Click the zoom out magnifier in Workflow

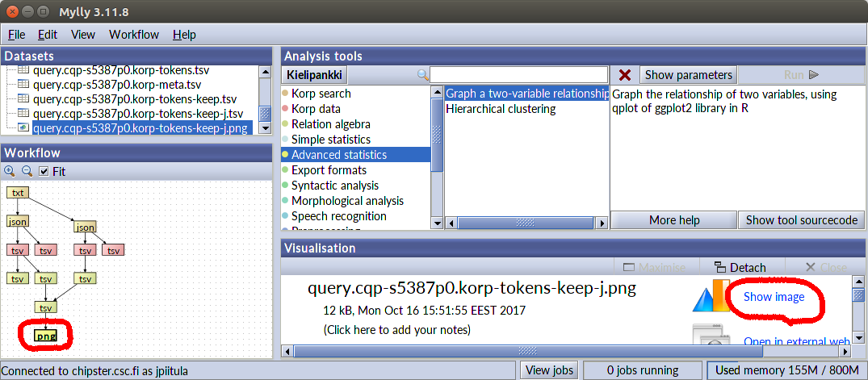[x=27, y=171]
